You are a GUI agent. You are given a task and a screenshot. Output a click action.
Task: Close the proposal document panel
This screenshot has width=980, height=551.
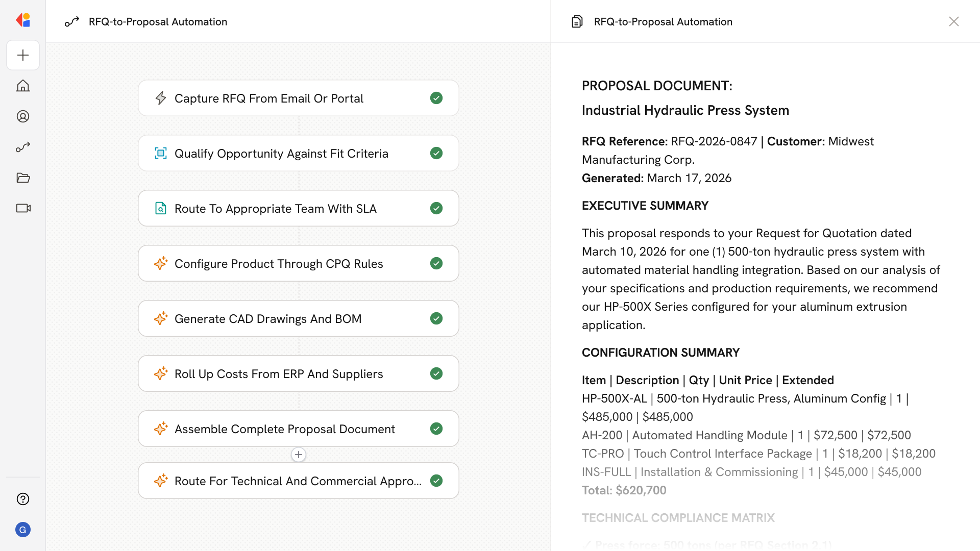(x=953, y=21)
